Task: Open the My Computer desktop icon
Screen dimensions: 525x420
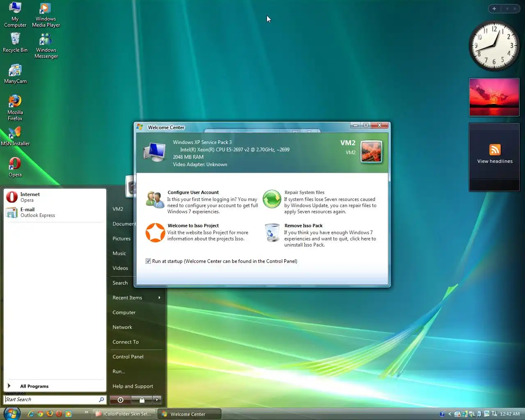Action: 15,15
